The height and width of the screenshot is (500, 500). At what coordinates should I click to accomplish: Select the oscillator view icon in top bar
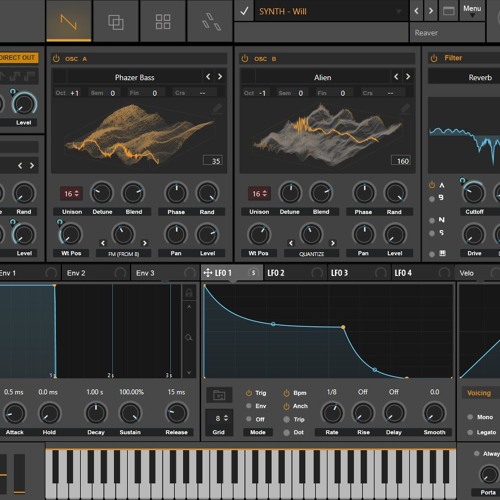[x=68, y=22]
